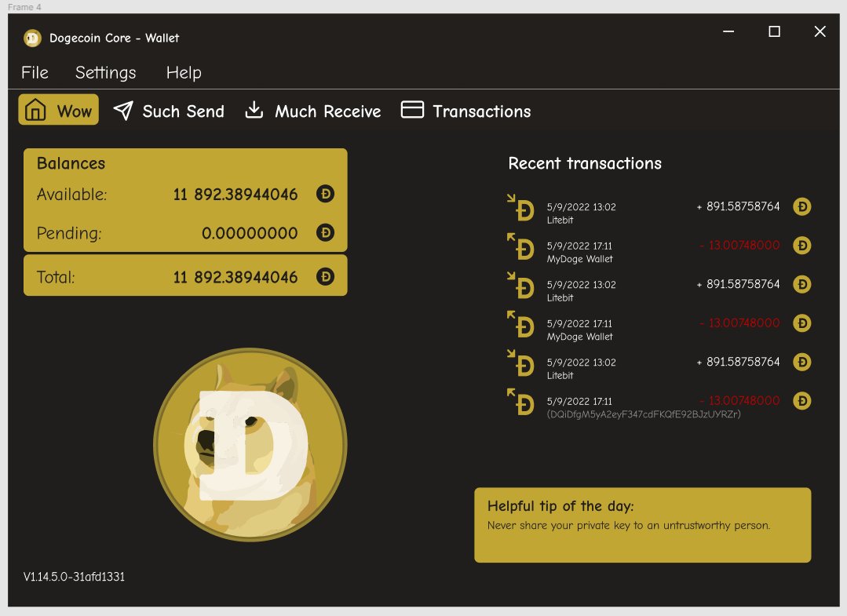Select the DQiDfgM5yA2eyF347cdFKQfE92BJzUYRZr address

coord(644,414)
